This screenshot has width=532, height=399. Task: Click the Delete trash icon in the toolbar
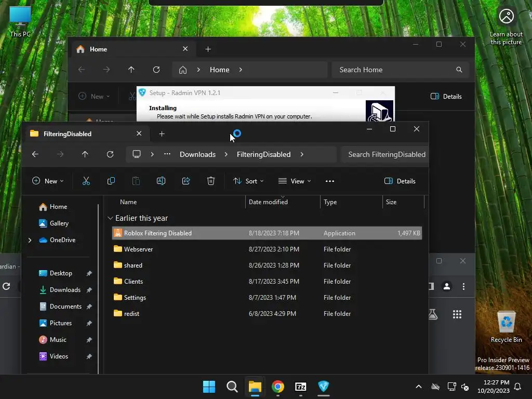[211, 181]
